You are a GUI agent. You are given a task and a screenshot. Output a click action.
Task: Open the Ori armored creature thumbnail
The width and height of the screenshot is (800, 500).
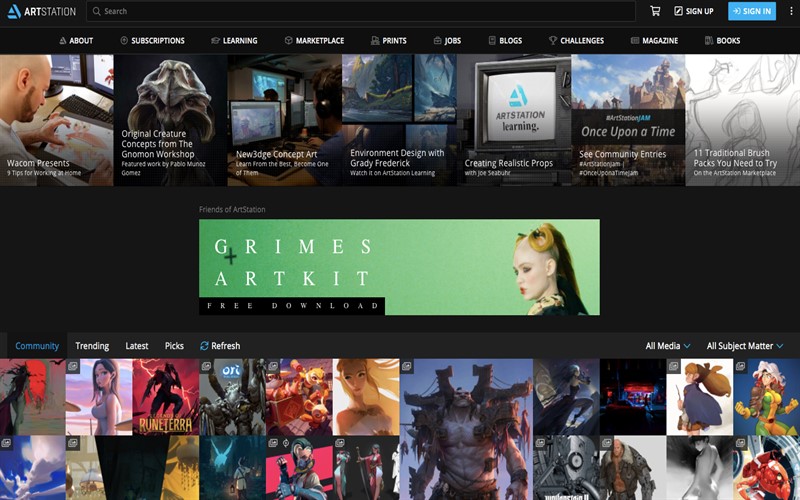click(x=233, y=397)
